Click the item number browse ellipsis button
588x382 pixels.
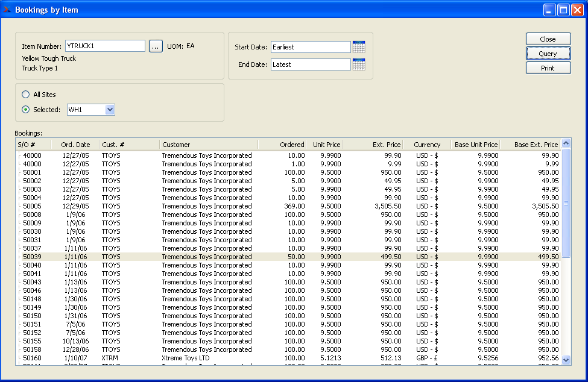coord(156,46)
